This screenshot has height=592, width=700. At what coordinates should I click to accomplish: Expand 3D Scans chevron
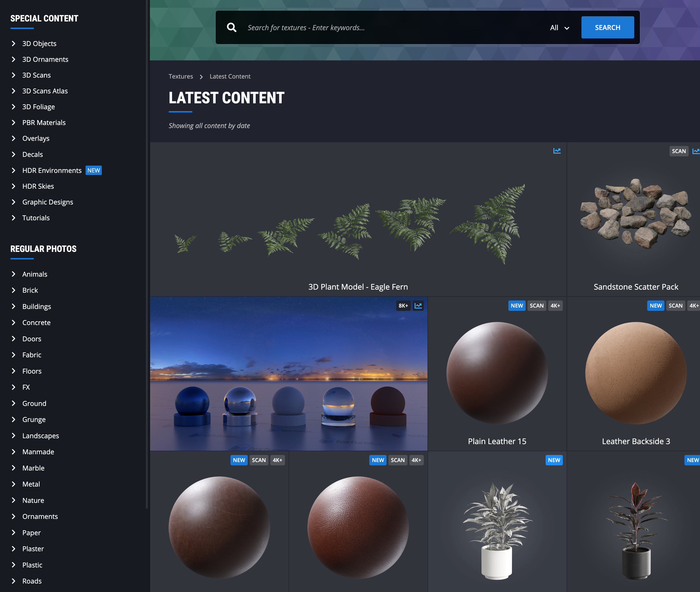tap(13, 75)
